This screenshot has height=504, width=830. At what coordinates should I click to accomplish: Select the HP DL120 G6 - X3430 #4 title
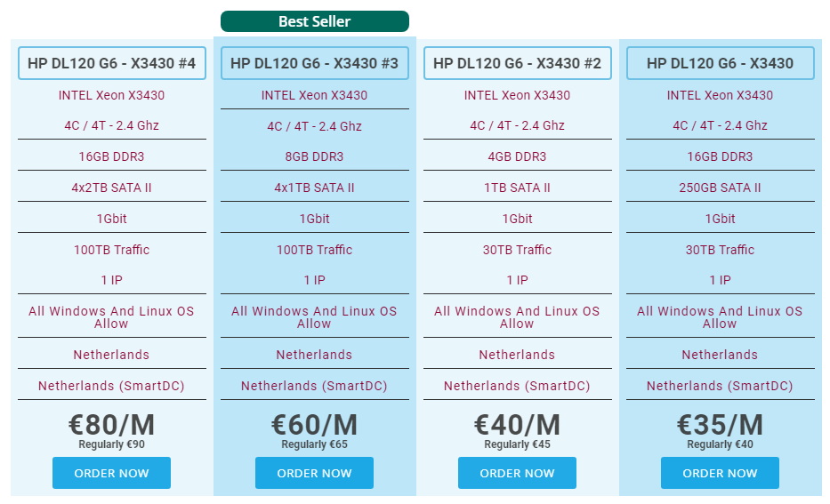112,63
